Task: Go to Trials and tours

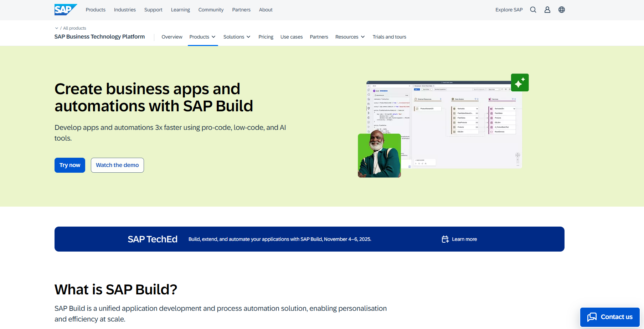Action: pos(390,37)
